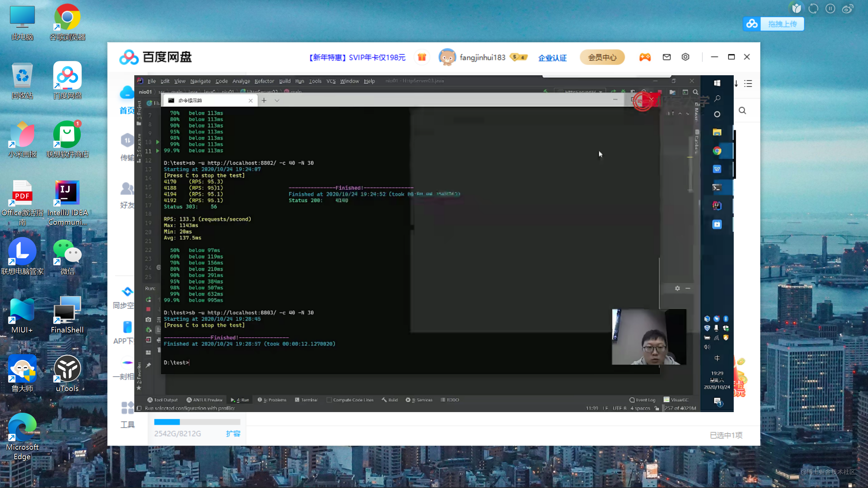Click the Weibo icon in floating widget
The width and height of the screenshot is (868, 488).
[847, 9]
